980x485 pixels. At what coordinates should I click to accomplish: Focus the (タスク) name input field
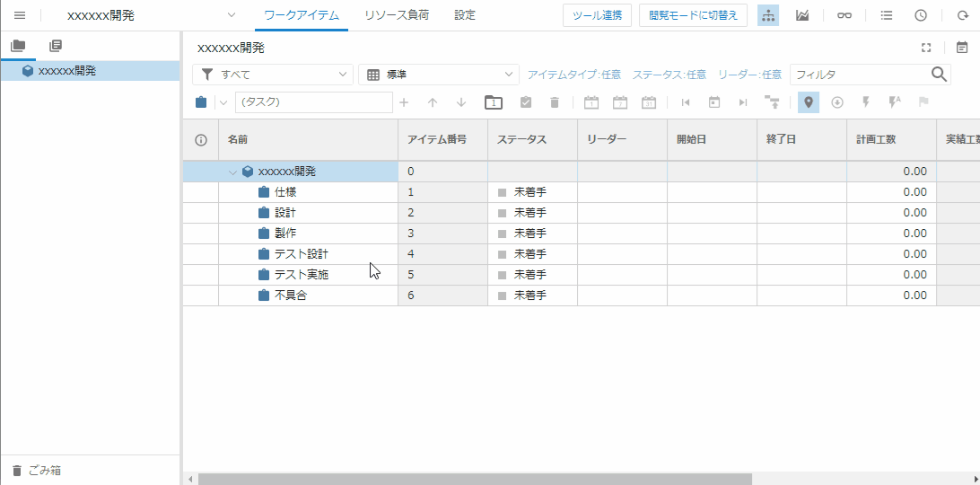coord(314,102)
